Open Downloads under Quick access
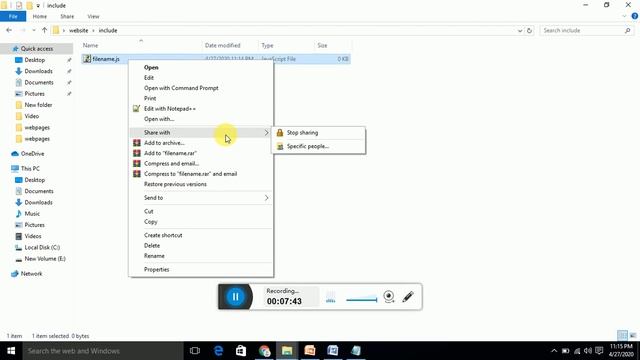The image size is (640, 360). (x=38, y=71)
